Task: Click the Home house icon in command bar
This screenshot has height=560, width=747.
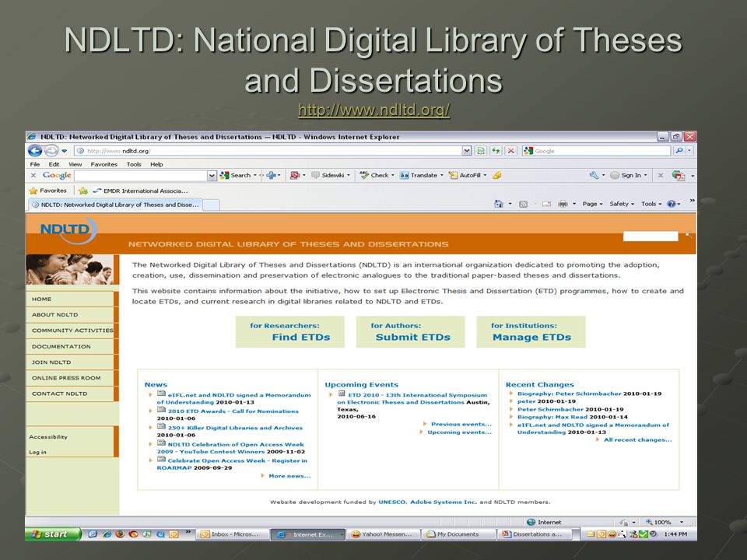Action: point(498,204)
